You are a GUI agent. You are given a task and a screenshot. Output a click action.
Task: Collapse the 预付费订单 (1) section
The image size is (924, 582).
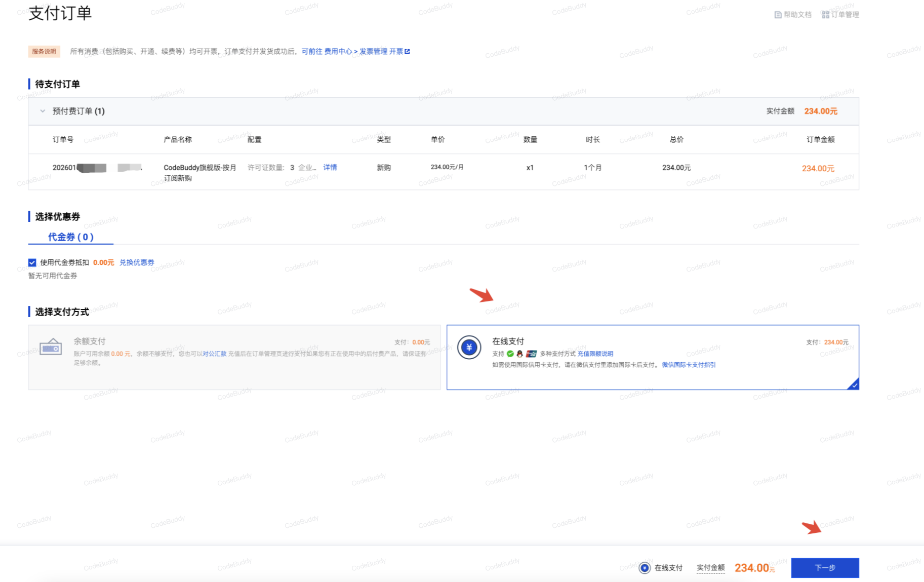(43, 111)
